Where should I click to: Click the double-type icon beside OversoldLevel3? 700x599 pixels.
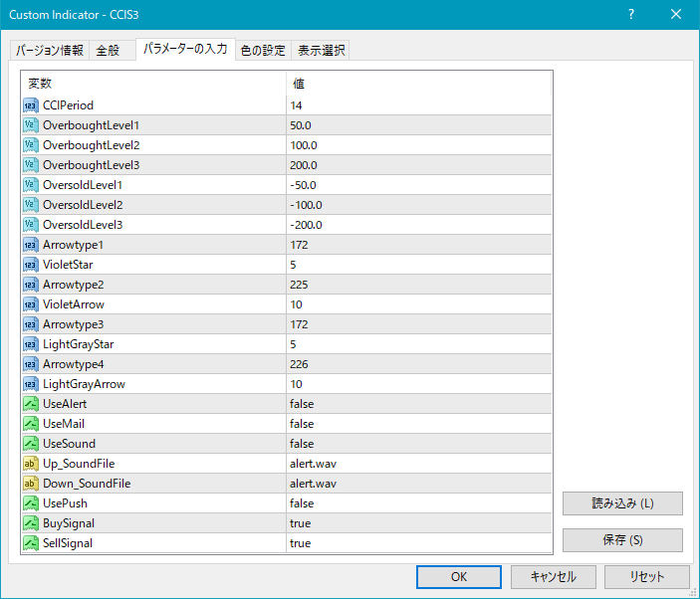tap(30, 225)
